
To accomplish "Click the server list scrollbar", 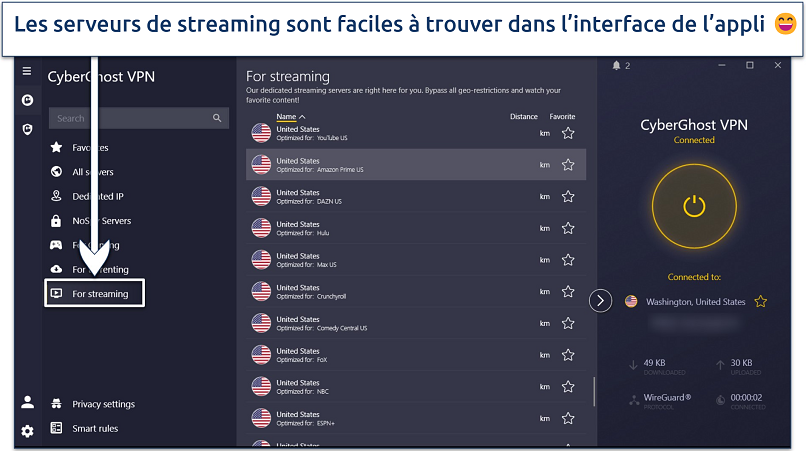I will point(594,390).
